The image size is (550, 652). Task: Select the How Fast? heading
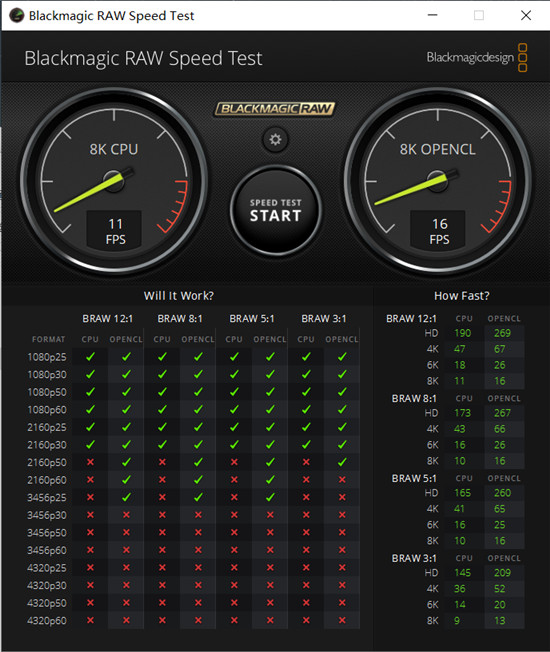point(461,296)
